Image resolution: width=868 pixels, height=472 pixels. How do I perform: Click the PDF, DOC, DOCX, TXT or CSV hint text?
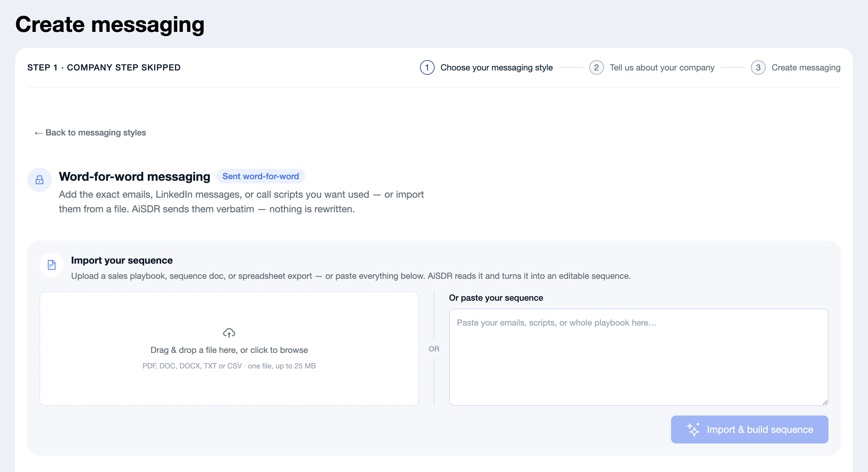point(229,366)
